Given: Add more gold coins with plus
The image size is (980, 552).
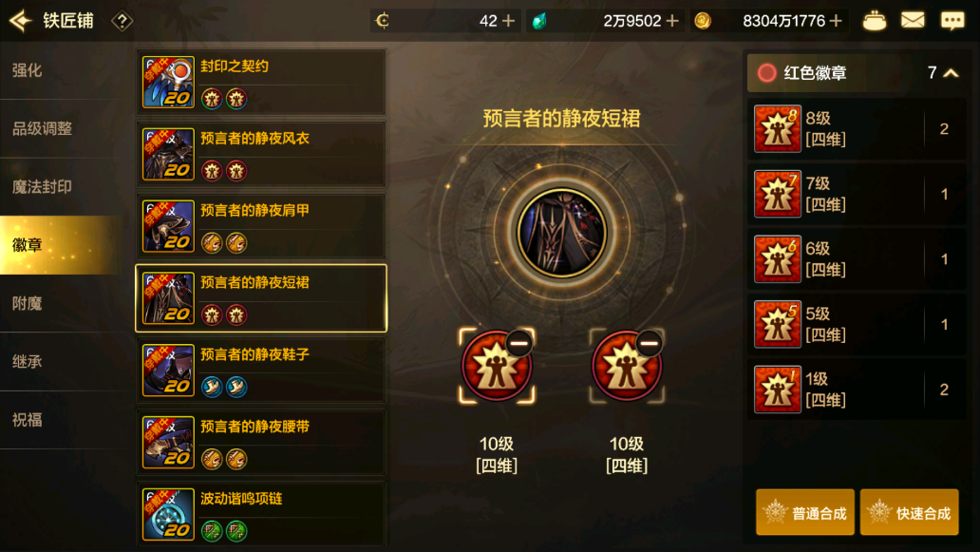Looking at the screenshot, I should (x=836, y=21).
